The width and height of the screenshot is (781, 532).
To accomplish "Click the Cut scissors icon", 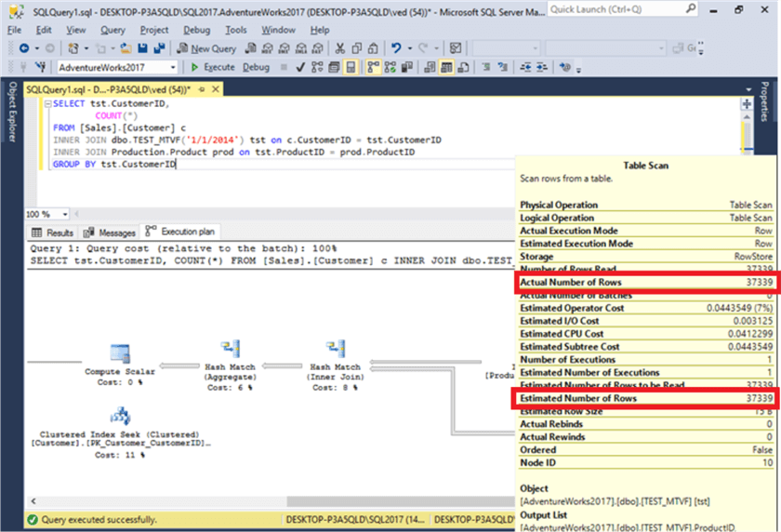I will (x=340, y=48).
